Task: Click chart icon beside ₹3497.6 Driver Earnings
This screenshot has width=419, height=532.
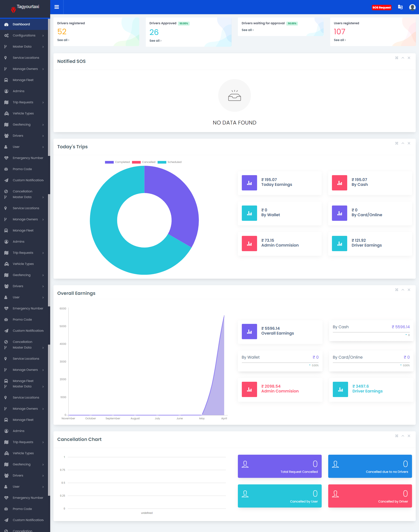Action: click(340, 389)
